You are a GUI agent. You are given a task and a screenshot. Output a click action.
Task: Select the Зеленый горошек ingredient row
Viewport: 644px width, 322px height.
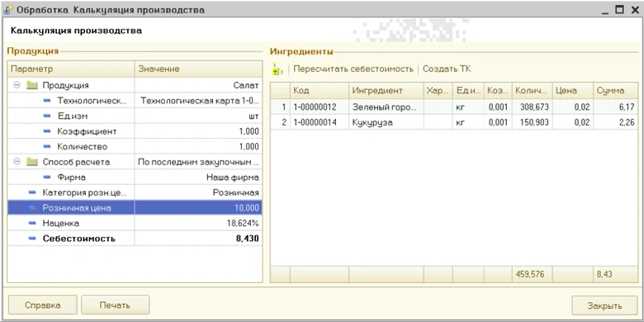pos(454,107)
